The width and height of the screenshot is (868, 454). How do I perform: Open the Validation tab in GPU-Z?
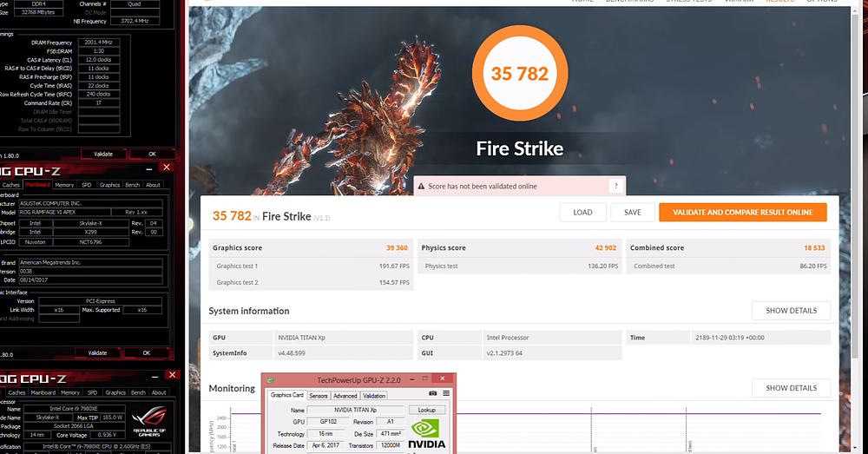[x=374, y=396]
